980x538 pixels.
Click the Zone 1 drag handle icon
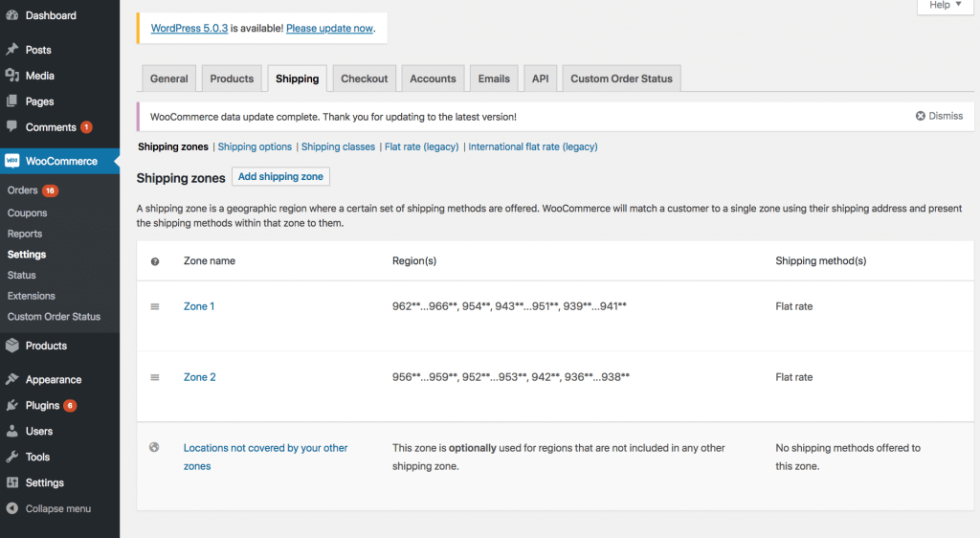pos(154,306)
